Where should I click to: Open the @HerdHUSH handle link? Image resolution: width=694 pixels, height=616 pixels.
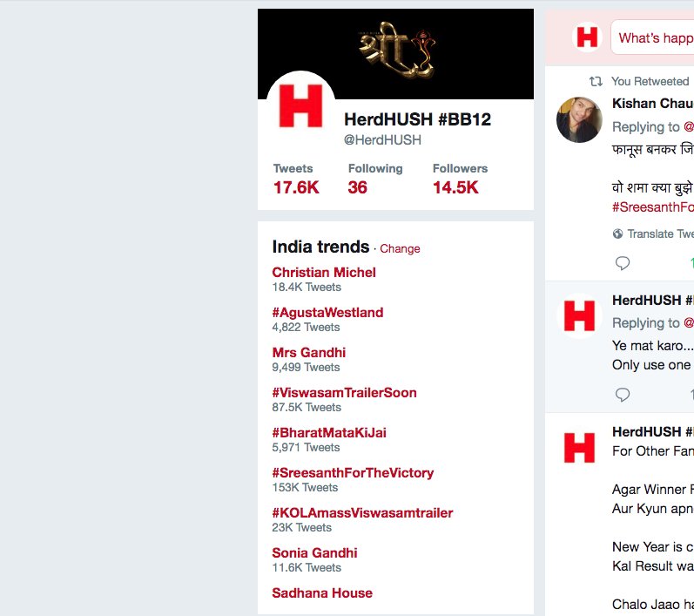382,140
